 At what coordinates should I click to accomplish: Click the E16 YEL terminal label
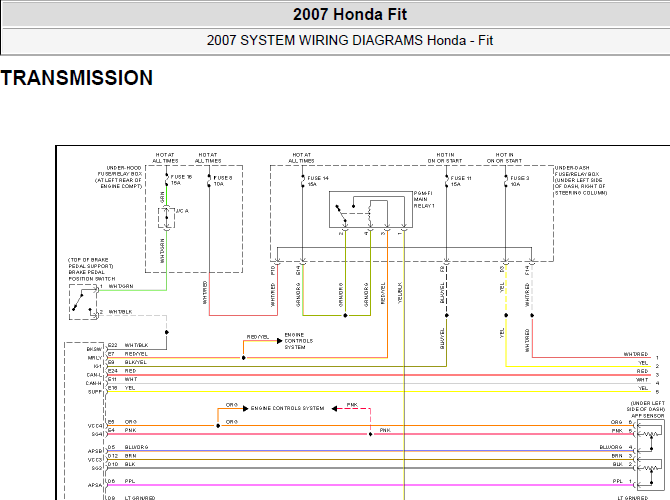pos(121,388)
